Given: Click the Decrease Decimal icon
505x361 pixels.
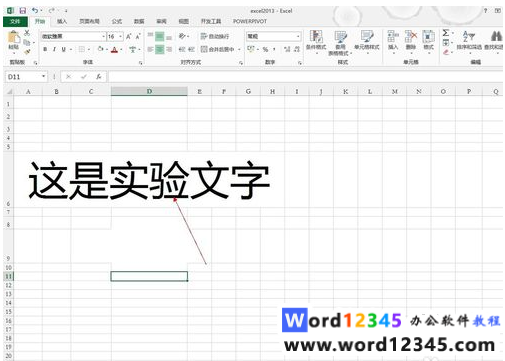Looking at the screenshot, I should [297, 49].
